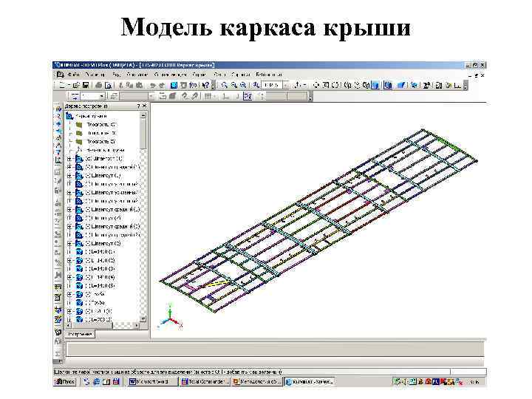The height and width of the screenshot is (399, 532).
Task: Open the f(x) variables panel
Action: point(193,85)
